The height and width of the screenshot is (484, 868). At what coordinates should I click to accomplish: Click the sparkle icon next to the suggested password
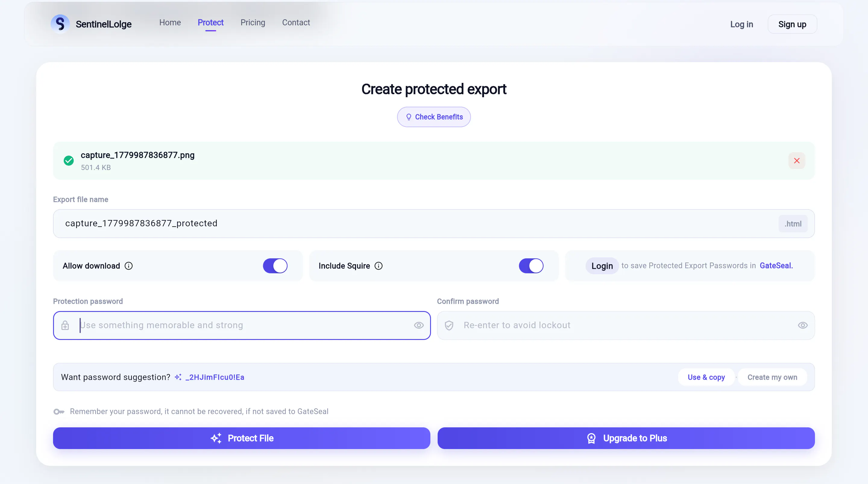178,377
